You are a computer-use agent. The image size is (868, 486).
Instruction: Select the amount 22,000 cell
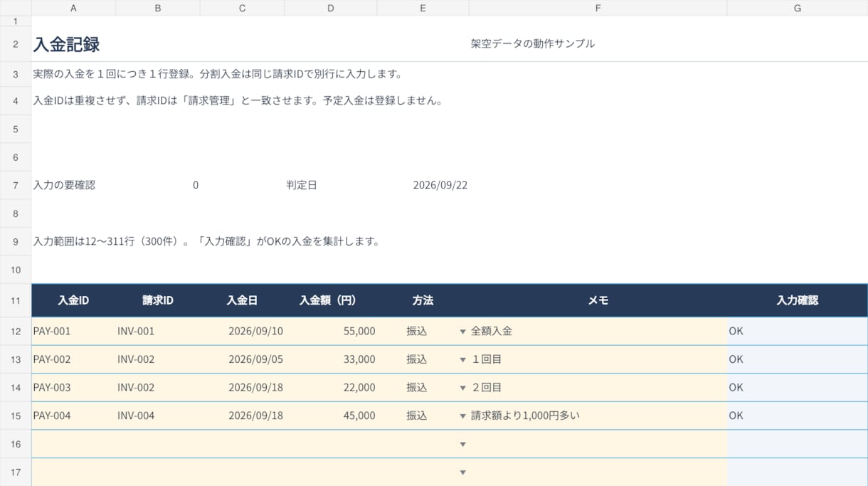tap(331, 387)
